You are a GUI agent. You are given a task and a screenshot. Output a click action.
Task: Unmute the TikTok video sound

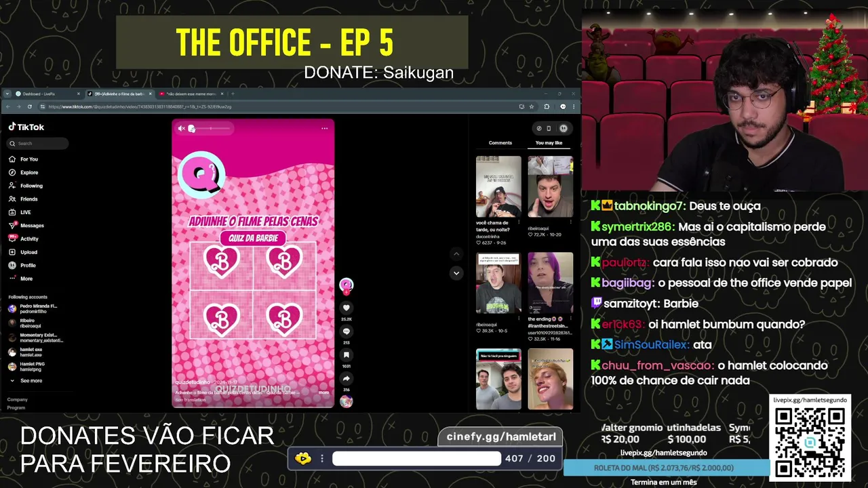pyautogui.click(x=181, y=128)
